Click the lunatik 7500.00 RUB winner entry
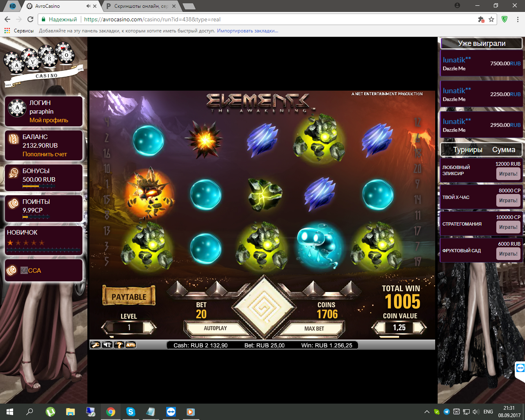This screenshot has width=525, height=420. (481, 63)
